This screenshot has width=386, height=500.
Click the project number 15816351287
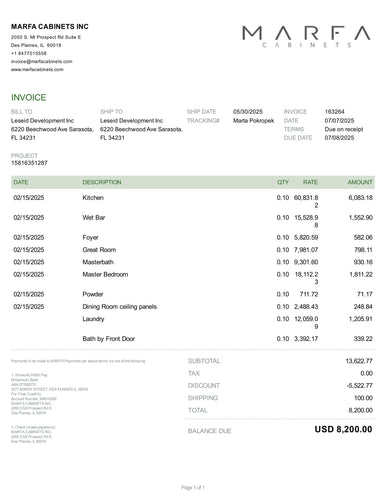click(29, 163)
